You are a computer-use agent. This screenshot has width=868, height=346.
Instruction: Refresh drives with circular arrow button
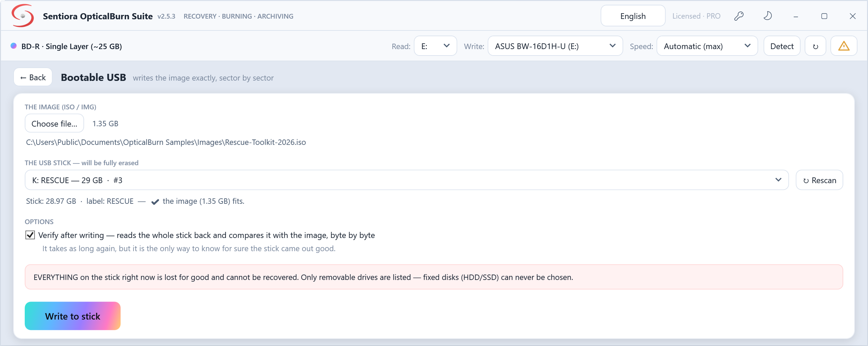tap(815, 46)
